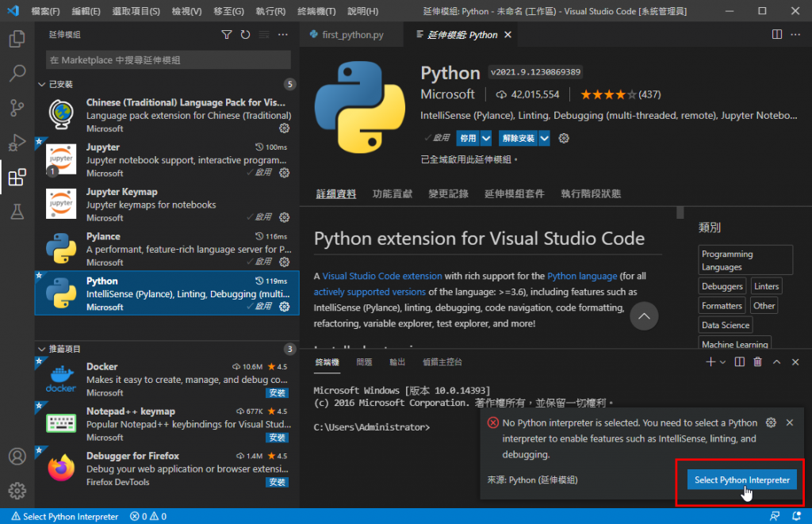Kill terminal with trash icon
Viewport: 812px width, 524px height.
point(757,362)
